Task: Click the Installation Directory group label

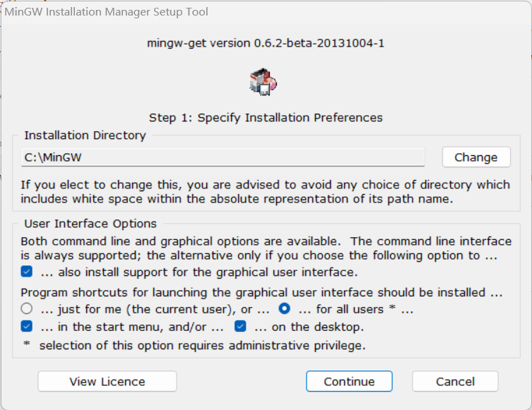Action: coord(85,135)
